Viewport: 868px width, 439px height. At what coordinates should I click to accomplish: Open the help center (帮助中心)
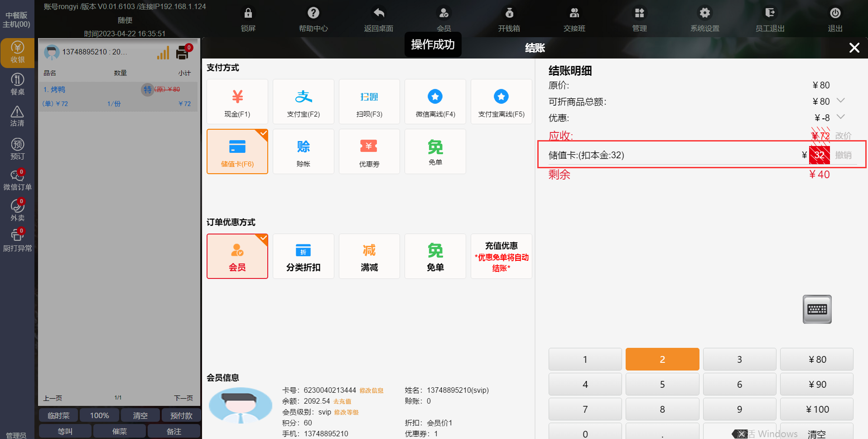click(313, 19)
